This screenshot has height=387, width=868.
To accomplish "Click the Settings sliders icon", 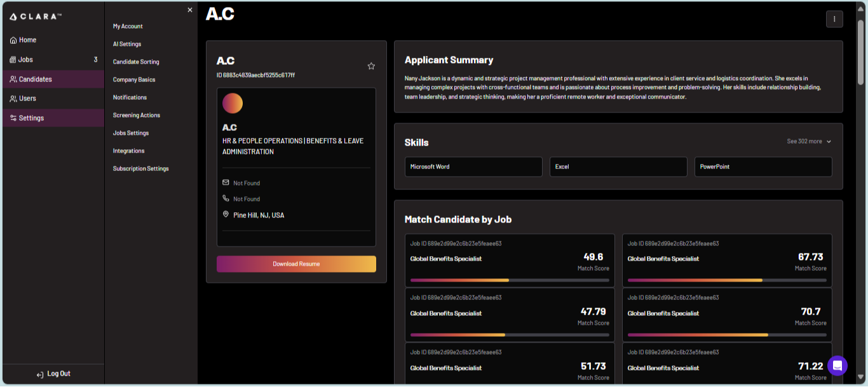I will tap(13, 118).
